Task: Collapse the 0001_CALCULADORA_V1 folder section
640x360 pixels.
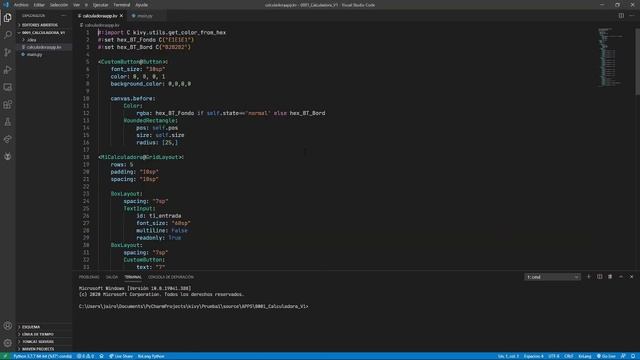Action: [43, 32]
